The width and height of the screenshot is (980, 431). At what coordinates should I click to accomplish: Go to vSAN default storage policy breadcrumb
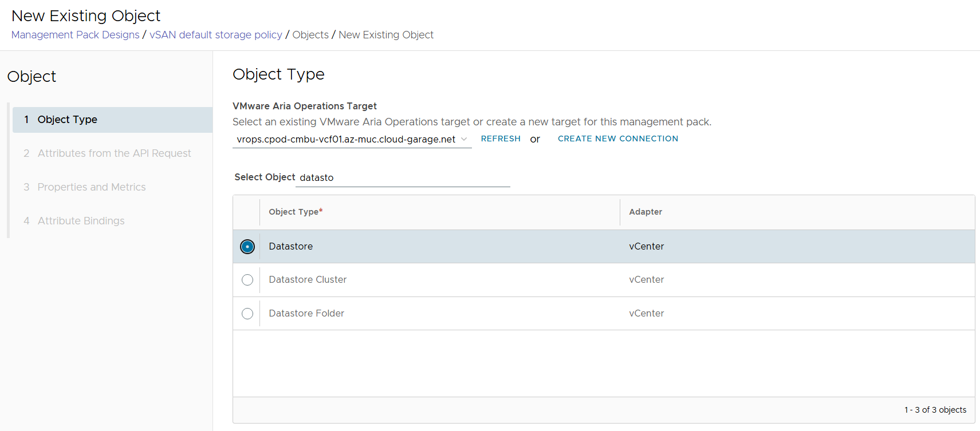click(215, 35)
